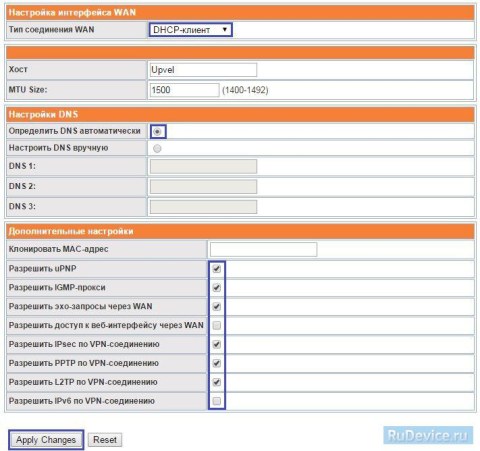
Task: Click the host name field containing Upvel
Action: coord(203,70)
